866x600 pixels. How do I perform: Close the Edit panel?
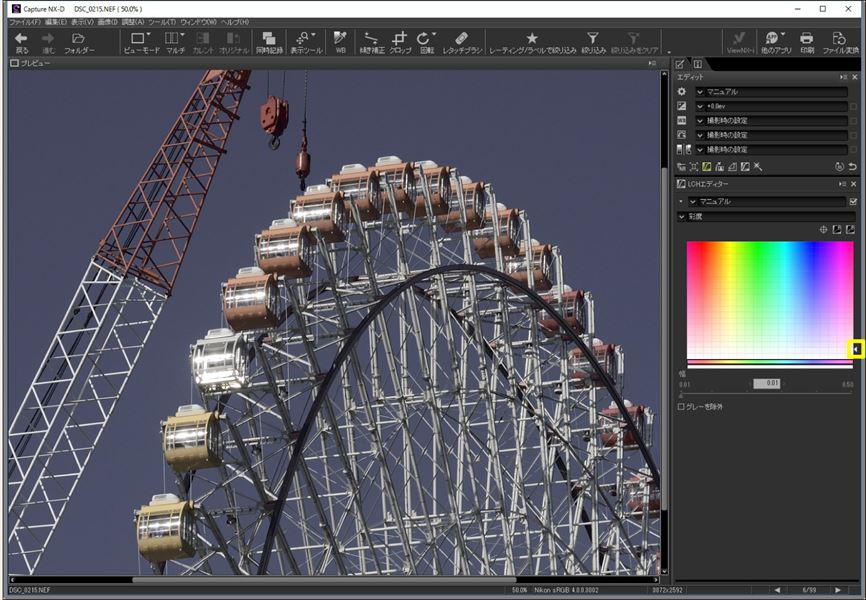point(854,77)
